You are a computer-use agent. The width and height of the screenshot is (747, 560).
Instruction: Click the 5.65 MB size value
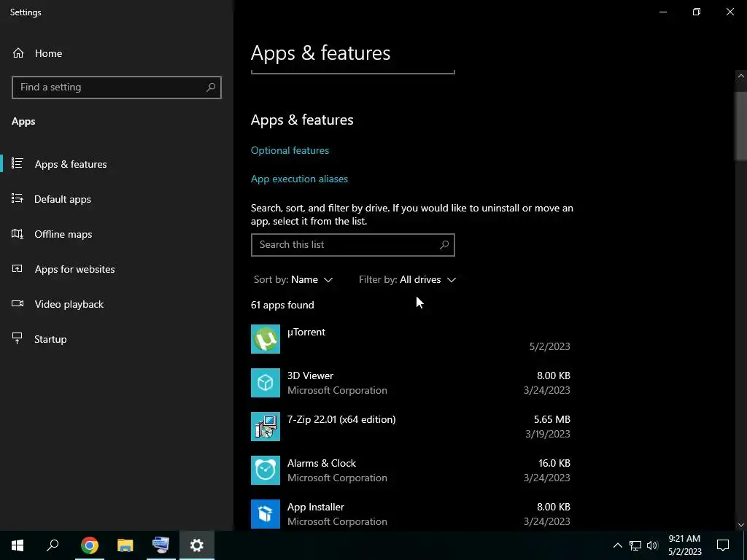click(551, 419)
